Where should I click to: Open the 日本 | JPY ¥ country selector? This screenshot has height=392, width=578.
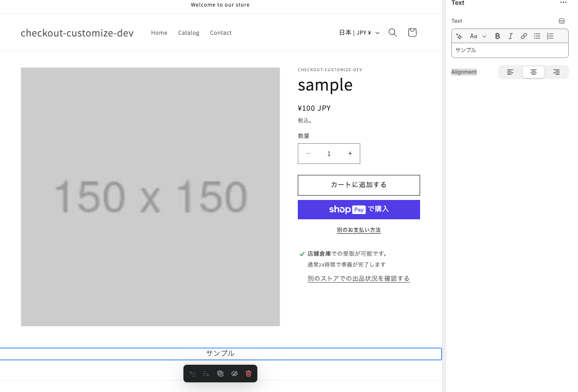359,33
